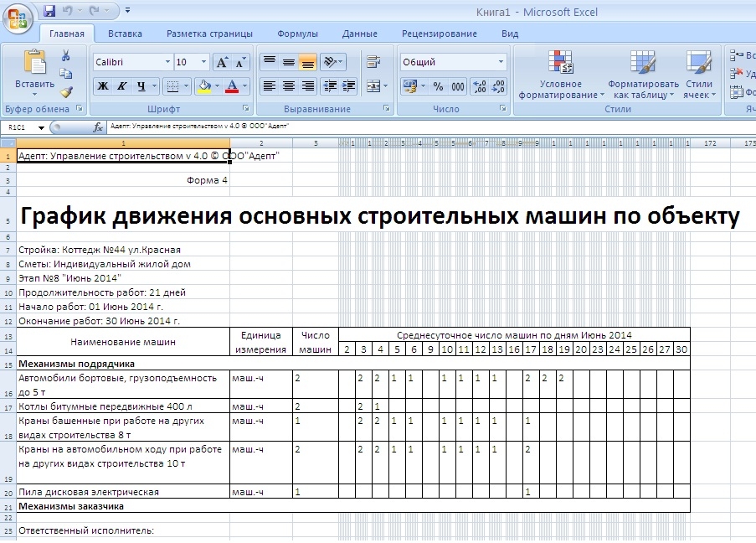Toggle underline (Ч) formatting
756x543 pixels.
[141, 86]
